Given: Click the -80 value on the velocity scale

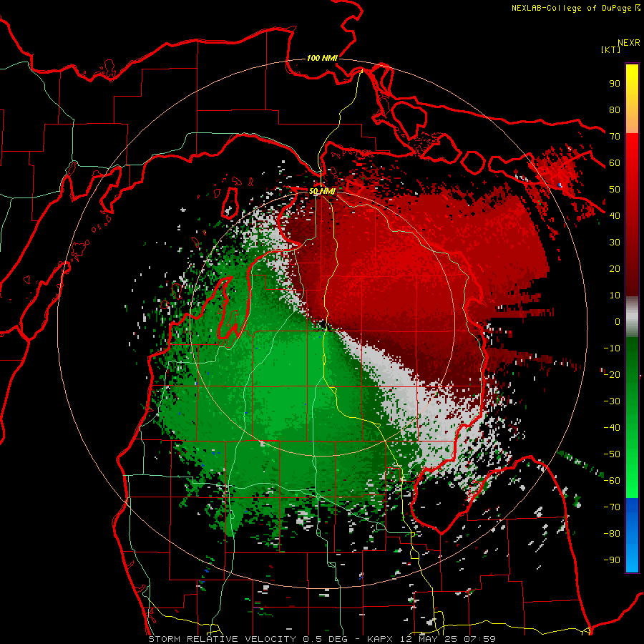Looking at the screenshot, I should (x=612, y=534).
